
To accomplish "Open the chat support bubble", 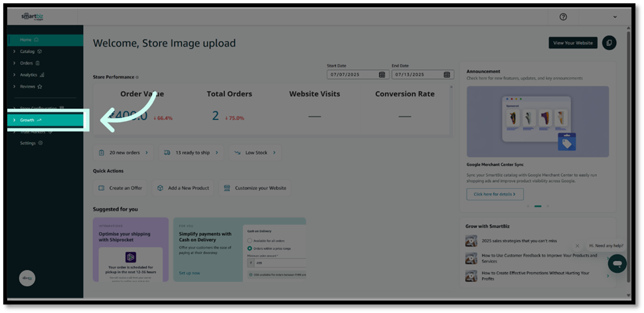I will point(617,263).
